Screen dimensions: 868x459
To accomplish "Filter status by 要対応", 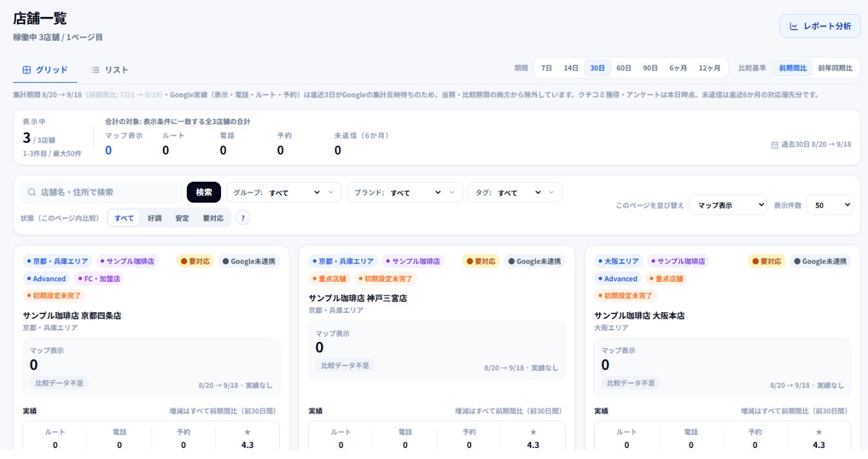I will click(x=213, y=218).
